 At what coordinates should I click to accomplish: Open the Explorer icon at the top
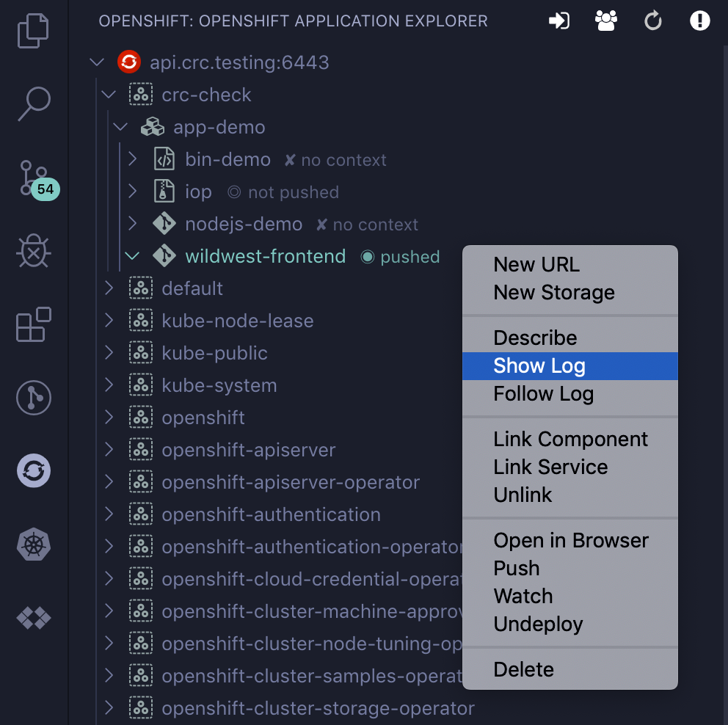pyautogui.click(x=33, y=32)
